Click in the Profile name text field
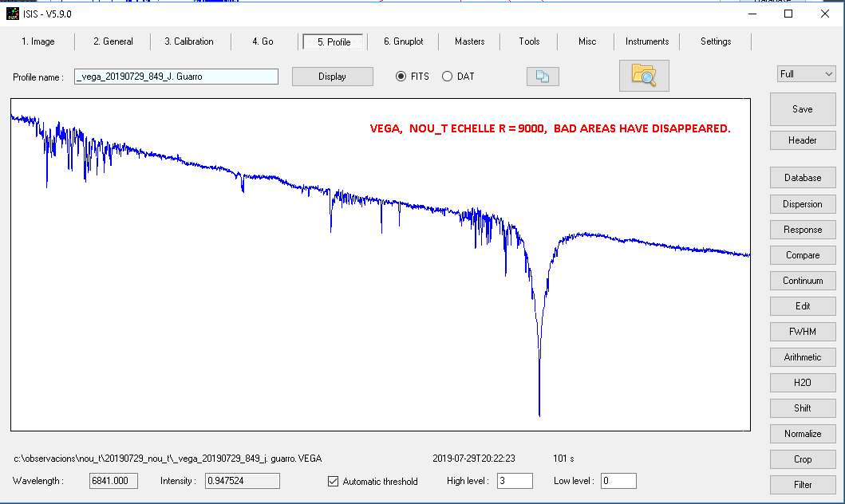Viewport: 845px width, 504px height. 176,77
